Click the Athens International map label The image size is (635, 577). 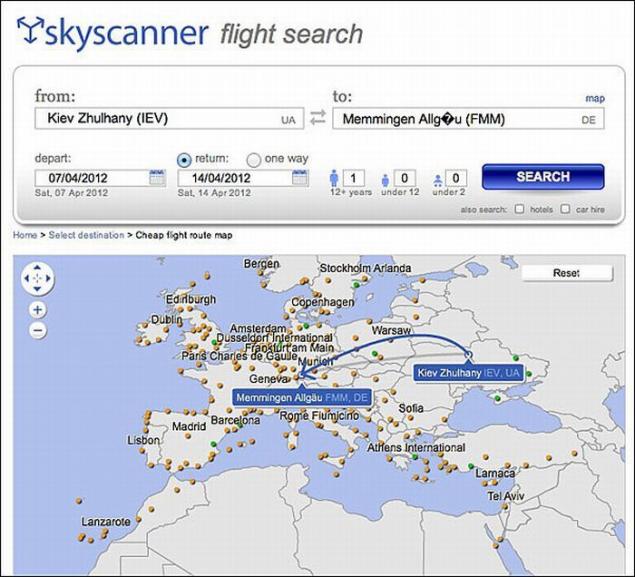(x=416, y=447)
